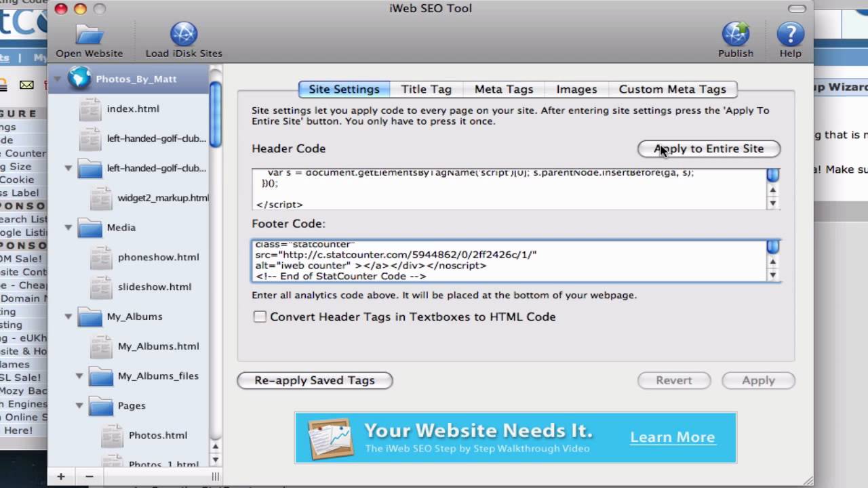Select index.html in the site tree
This screenshot has width=868, height=488.
coord(133,108)
